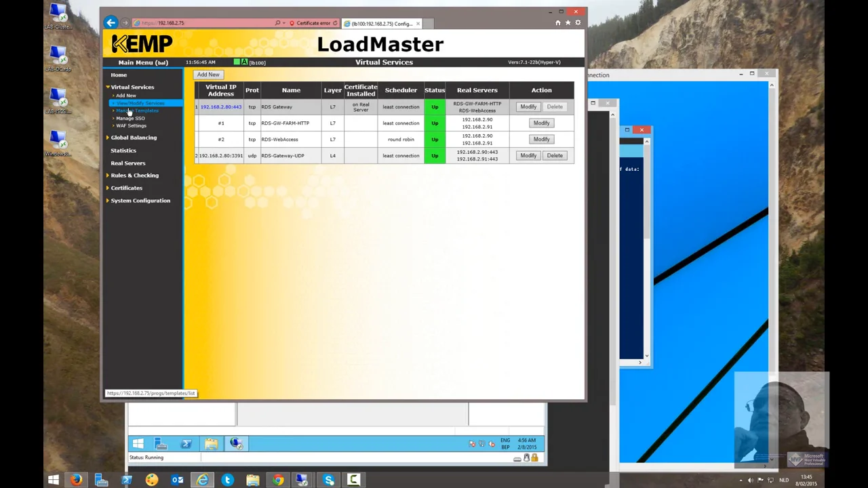Open Camtasia from the host taskbar
Screen dimensions: 868x488
pos(354,481)
